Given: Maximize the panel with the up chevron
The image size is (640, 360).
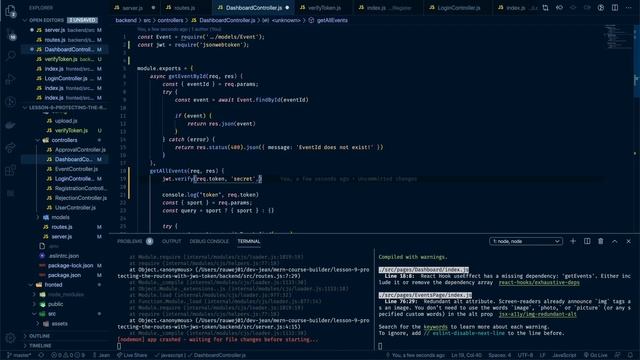Looking at the screenshot, I should coord(615,241).
